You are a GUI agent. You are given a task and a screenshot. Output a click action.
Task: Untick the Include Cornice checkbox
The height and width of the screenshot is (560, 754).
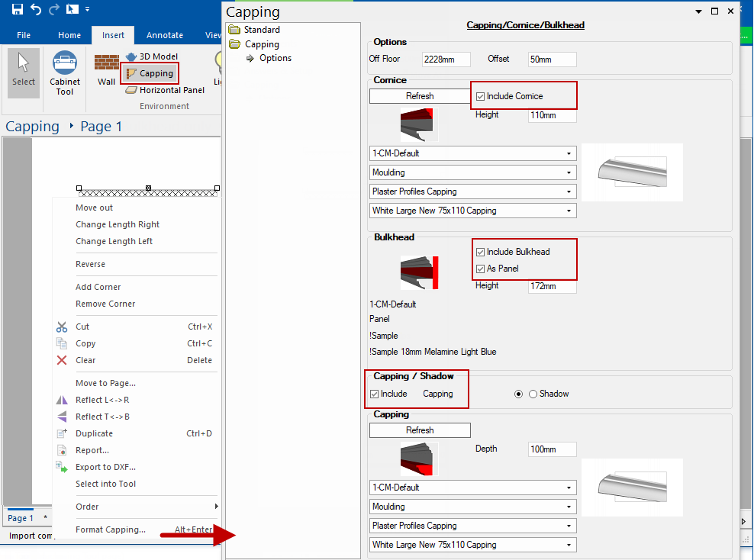[x=480, y=97]
